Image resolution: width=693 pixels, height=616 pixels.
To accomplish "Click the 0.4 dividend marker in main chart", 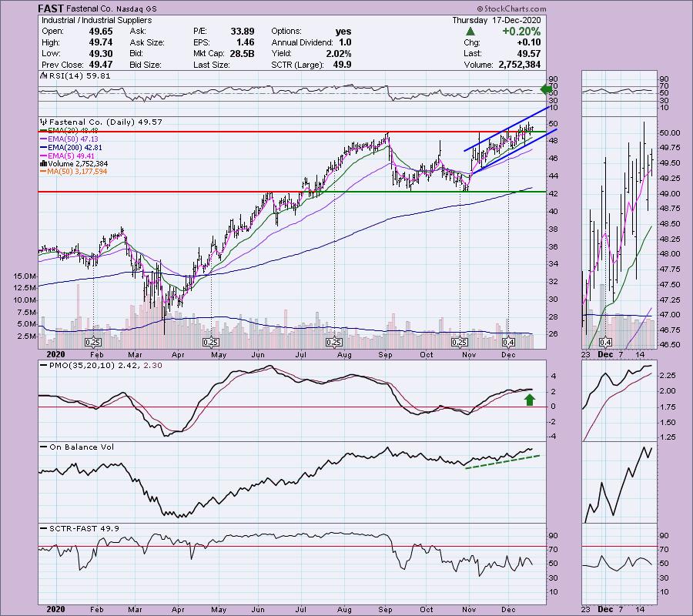I will (x=508, y=343).
